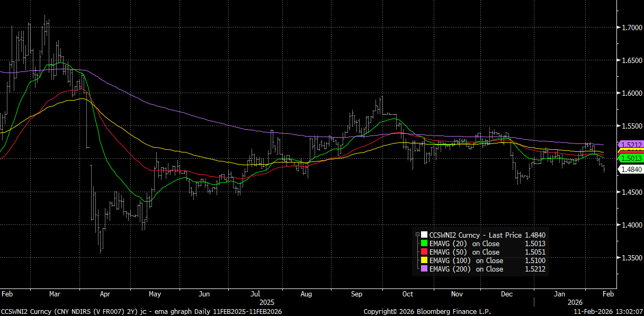Click the green 1.5013 axis price tag

tap(631, 158)
